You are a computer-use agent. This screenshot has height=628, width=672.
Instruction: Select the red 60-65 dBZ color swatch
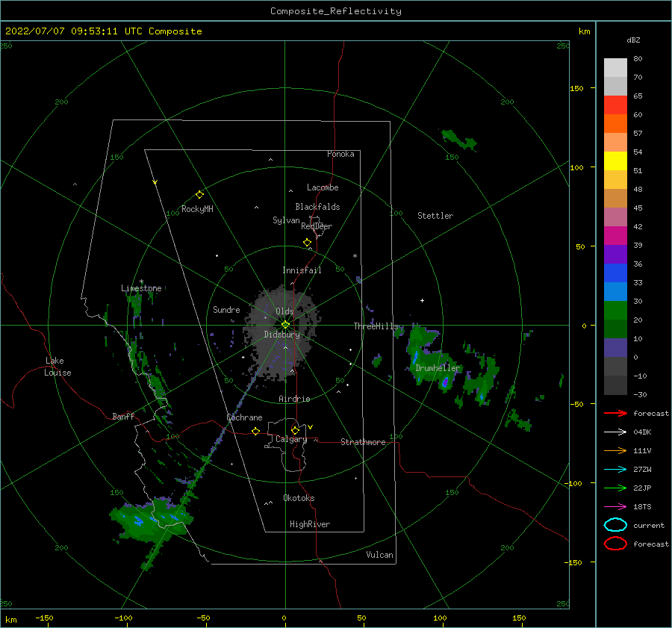click(615, 105)
